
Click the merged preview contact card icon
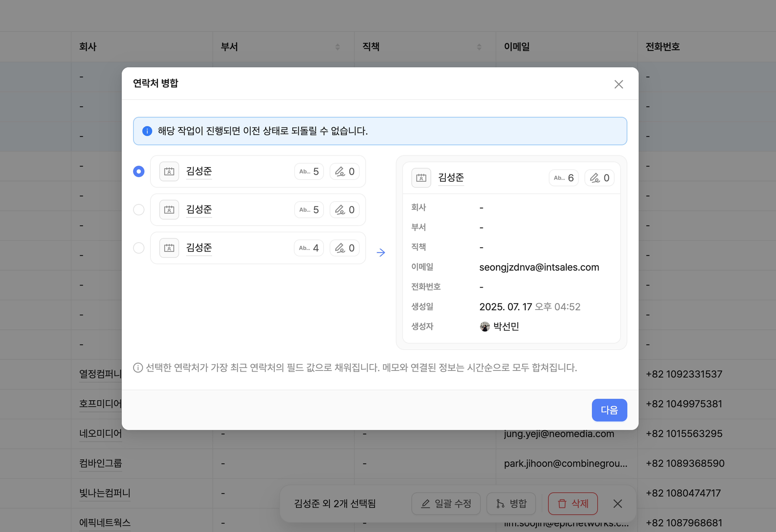point(421,178)
